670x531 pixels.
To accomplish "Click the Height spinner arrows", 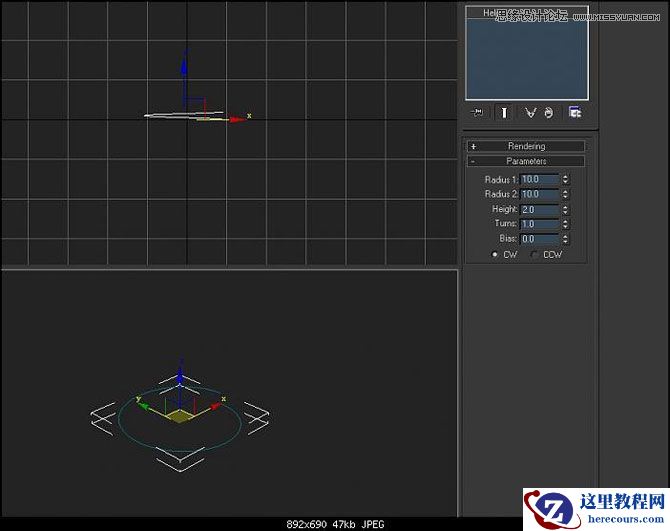I will tap(565, 209).
